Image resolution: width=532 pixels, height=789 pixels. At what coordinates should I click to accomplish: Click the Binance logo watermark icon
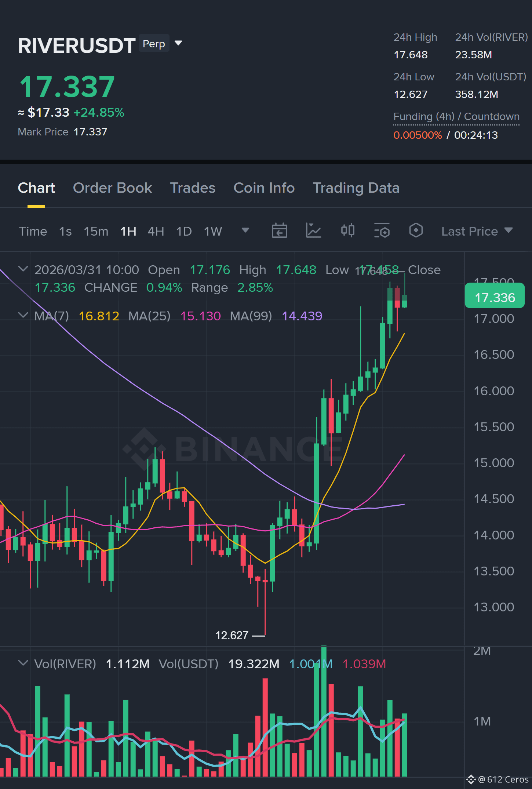coord(144,448)
